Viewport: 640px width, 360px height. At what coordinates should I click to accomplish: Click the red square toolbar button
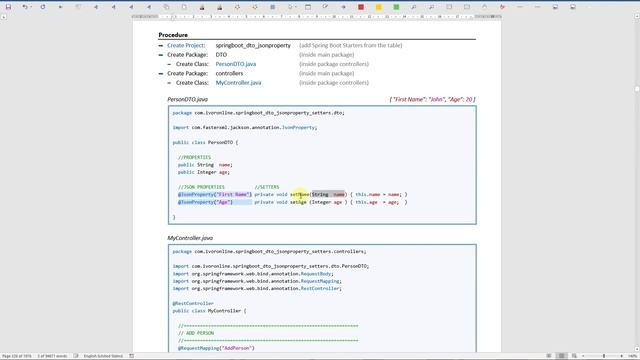click(361, 7)
